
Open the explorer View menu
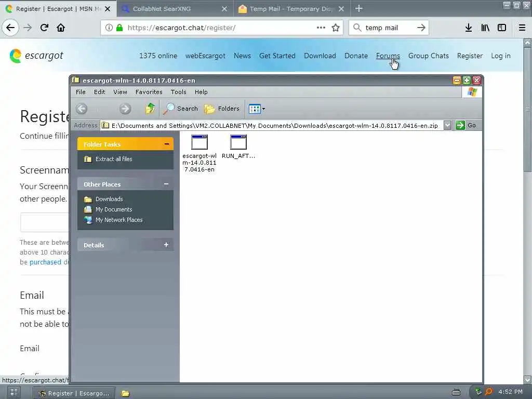coord(120,92)
